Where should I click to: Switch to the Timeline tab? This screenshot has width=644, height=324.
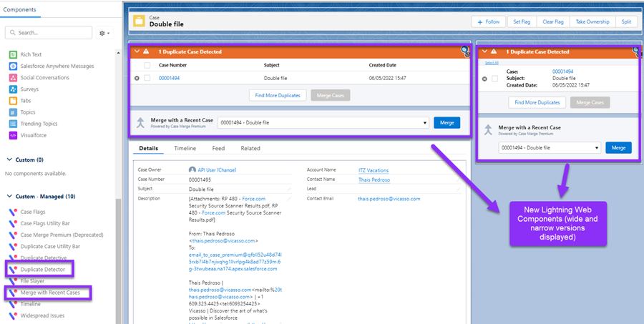(x=185, y=148)
